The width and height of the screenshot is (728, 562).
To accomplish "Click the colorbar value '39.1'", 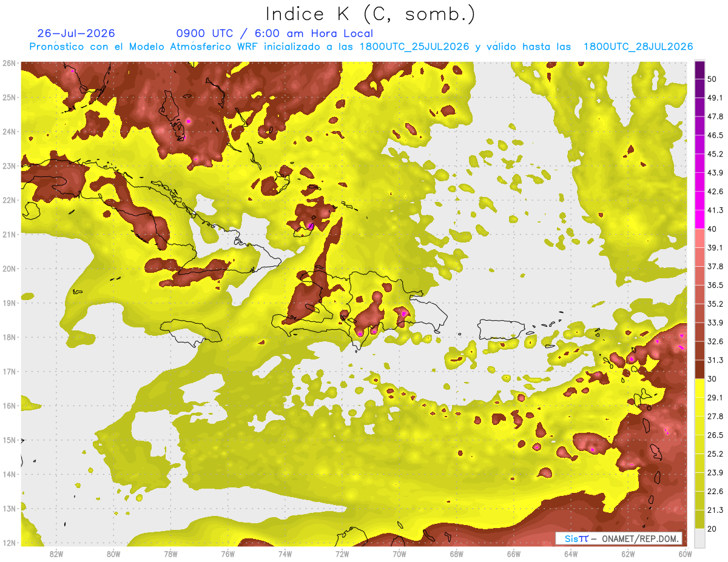I will pyautogui.click(x=715, y=248).
